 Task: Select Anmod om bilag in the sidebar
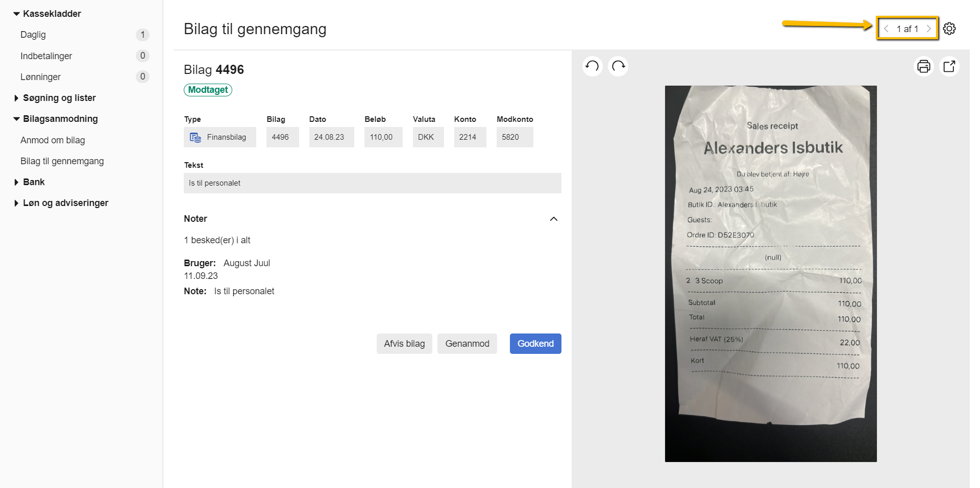pyautogui.click(x=53, y=140)
